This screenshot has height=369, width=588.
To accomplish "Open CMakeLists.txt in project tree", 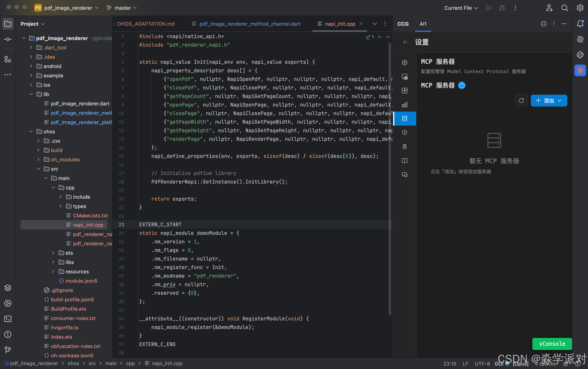I will point(90,215).
